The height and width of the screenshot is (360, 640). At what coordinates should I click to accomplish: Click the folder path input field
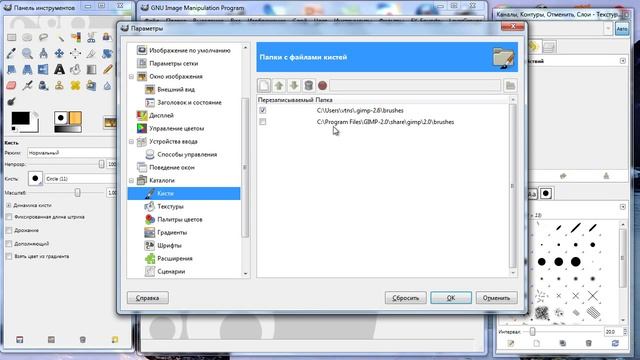coord(415,86)
